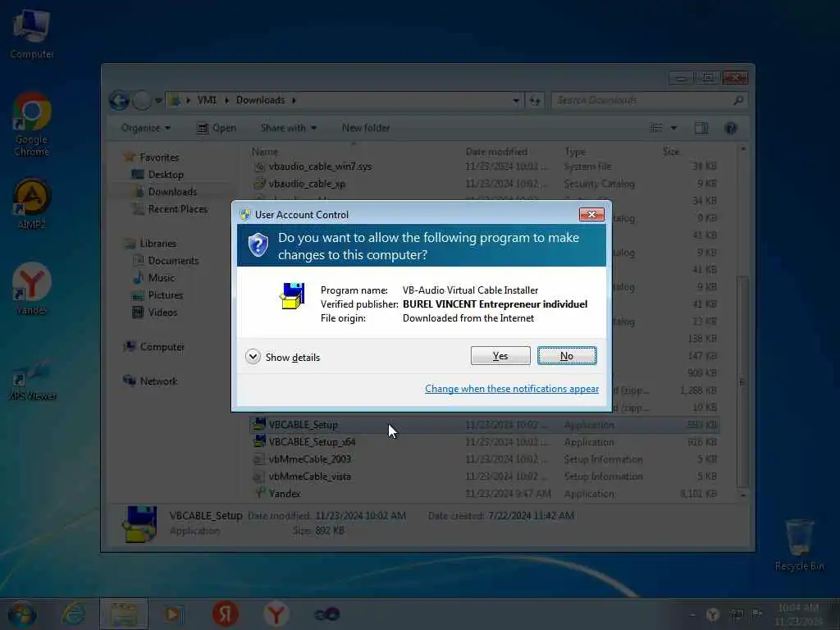
Task: Click New folder in Explorer toolbar
Action: (366, 128)
